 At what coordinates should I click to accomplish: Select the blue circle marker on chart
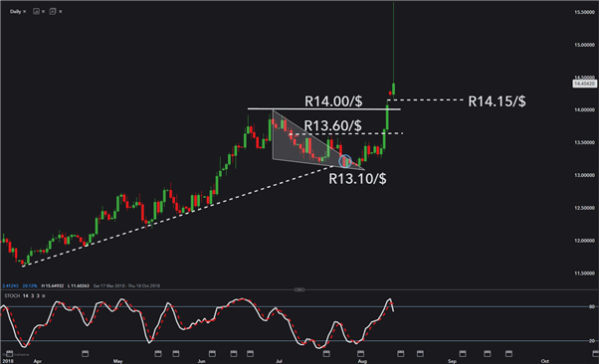pos(345,161)
